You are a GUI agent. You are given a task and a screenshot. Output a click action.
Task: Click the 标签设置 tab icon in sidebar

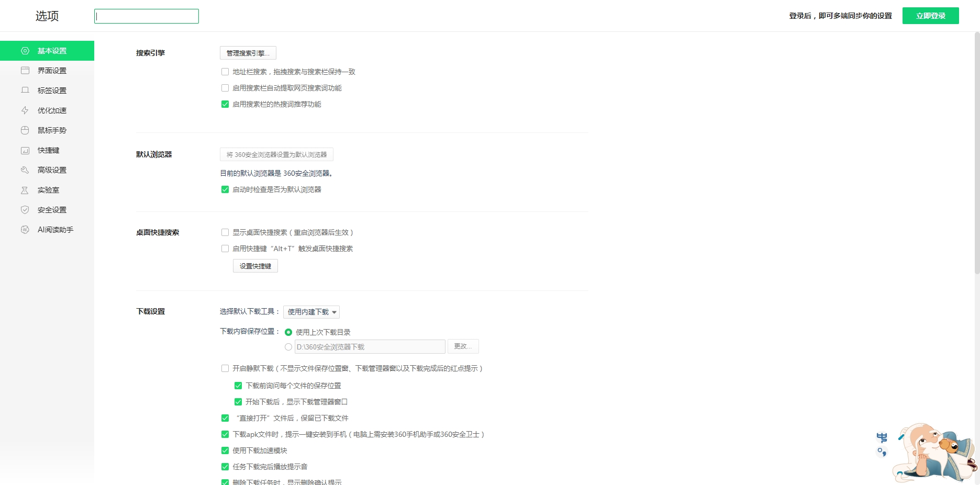[x=25, y=91]
